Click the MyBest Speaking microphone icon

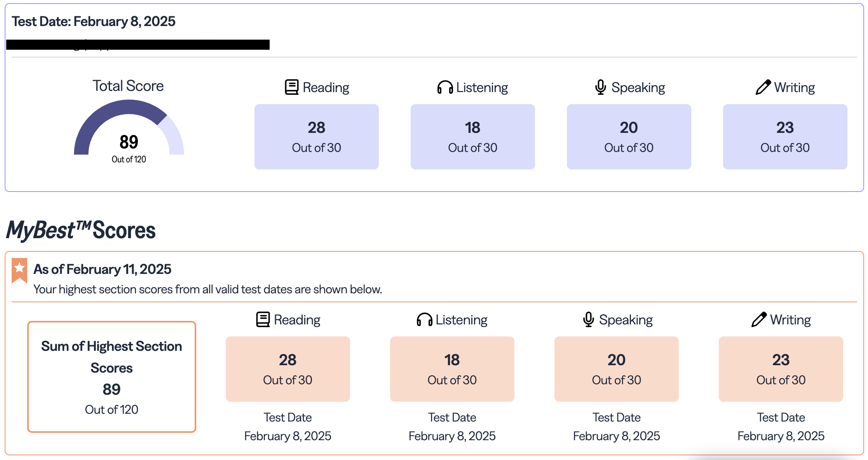[x=588, y=319]
